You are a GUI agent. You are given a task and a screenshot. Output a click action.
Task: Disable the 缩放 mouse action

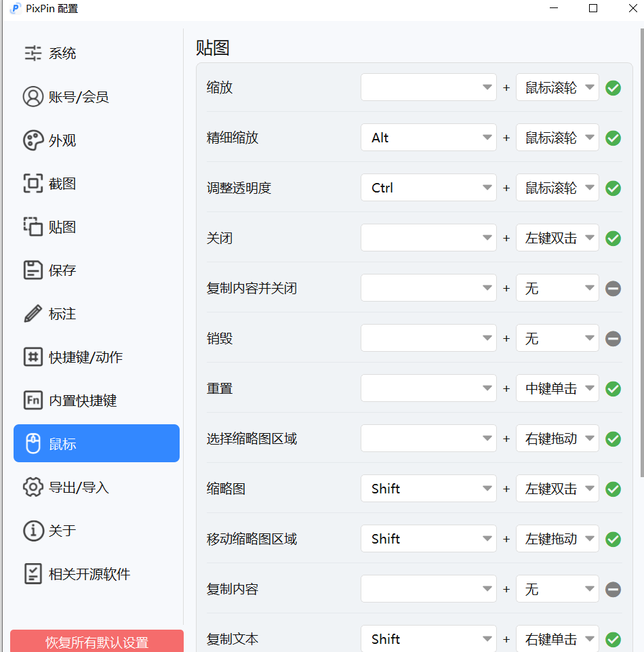(x=613, y=87)
